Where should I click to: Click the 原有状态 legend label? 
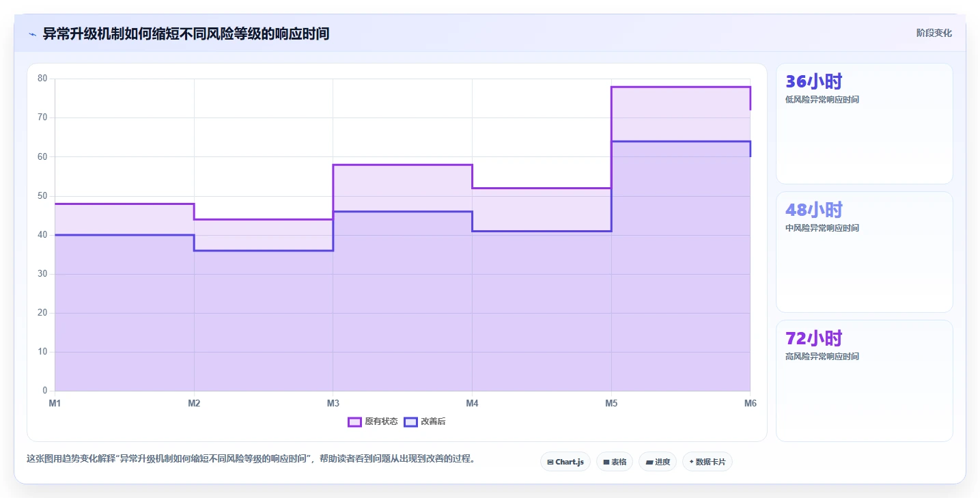click(381, 422)
